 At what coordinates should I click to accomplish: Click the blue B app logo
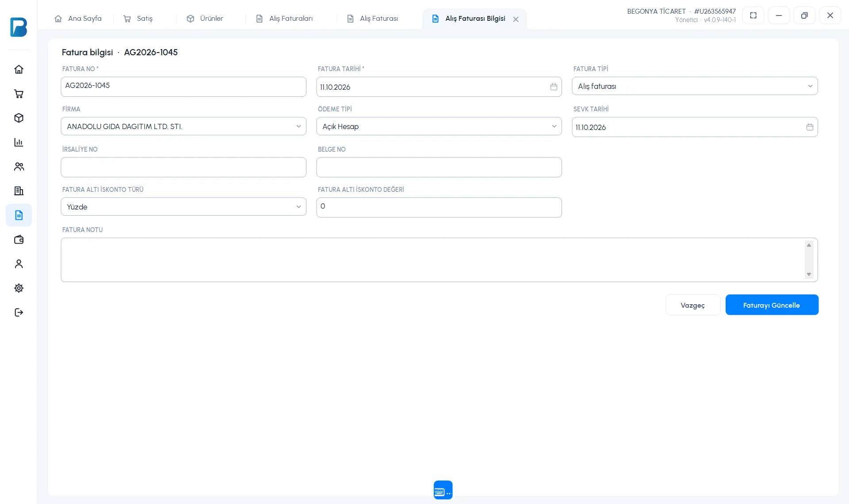pos(19,27)
